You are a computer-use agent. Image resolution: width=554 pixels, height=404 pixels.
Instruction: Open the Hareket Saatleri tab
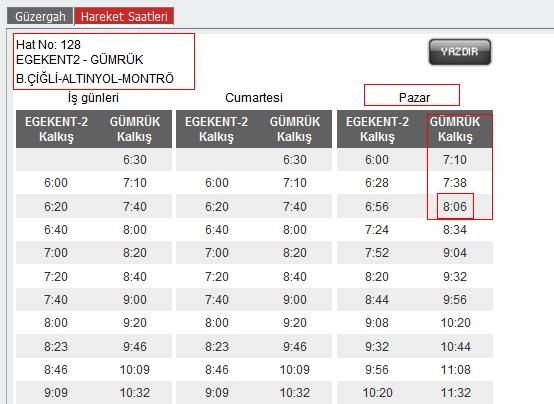tap(124, 17)
